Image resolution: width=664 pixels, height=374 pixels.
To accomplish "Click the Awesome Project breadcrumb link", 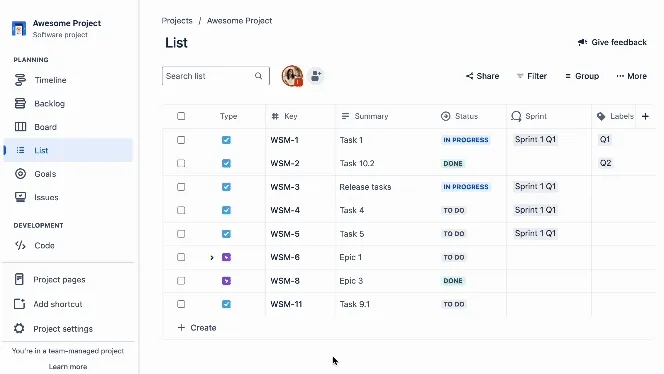I will [x=239, y=21].
